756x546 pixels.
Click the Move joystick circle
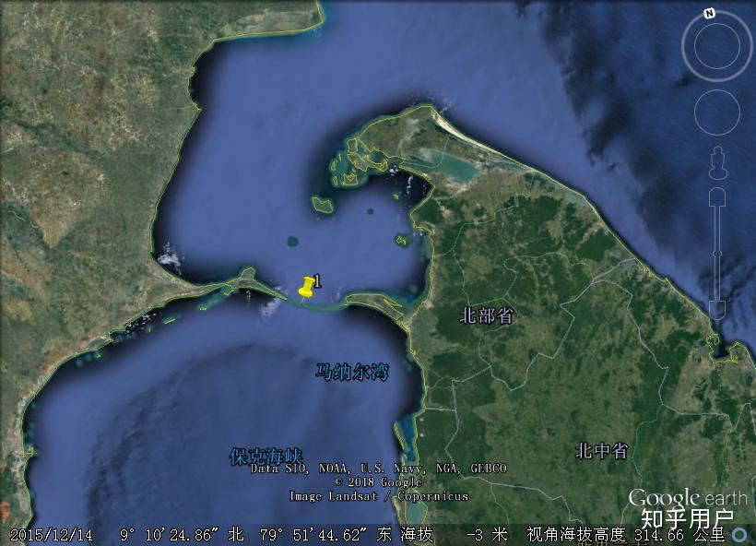tap(716, 112)
